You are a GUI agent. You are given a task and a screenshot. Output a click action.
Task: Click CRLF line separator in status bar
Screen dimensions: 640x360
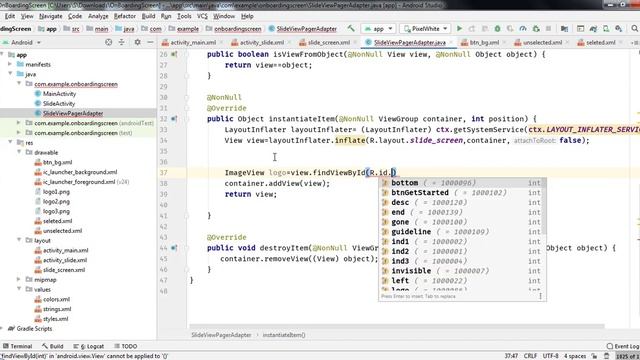click(x=530, y=356)
